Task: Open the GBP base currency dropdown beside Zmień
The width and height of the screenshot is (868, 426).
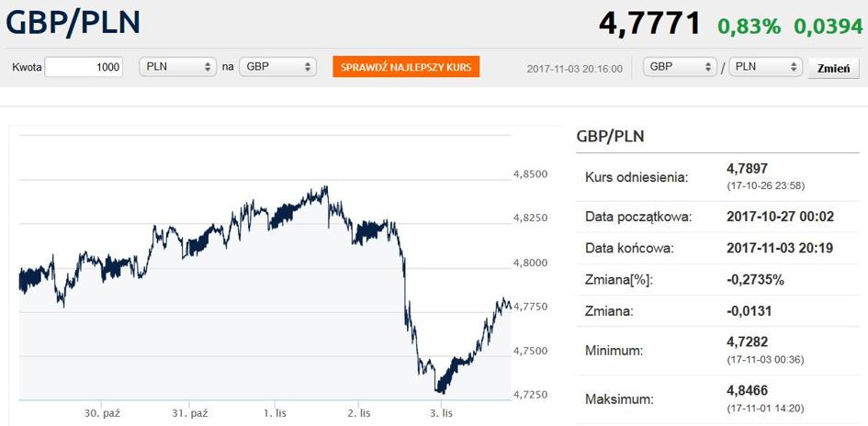Action: click(680, 67)
